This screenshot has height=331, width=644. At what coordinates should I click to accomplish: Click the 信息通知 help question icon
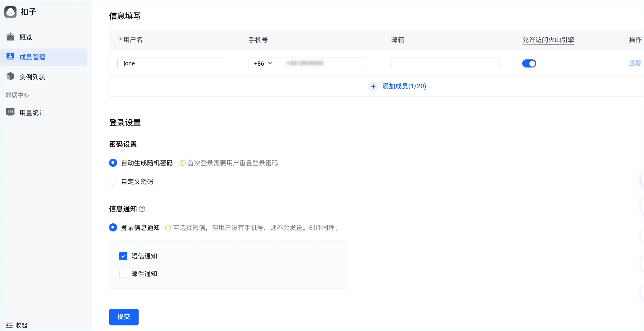click(x=142, y=209)
